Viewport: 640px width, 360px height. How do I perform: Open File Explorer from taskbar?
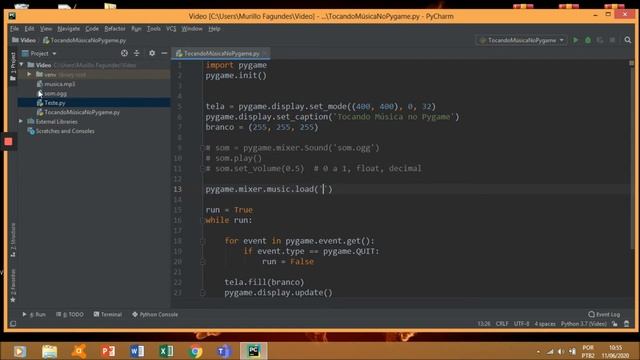click(49, 351)
